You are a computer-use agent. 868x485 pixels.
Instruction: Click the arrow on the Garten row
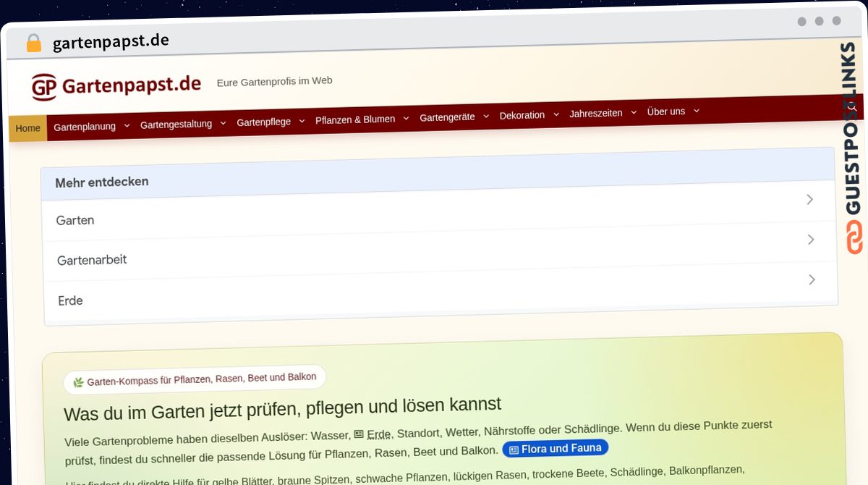[810, 199]
